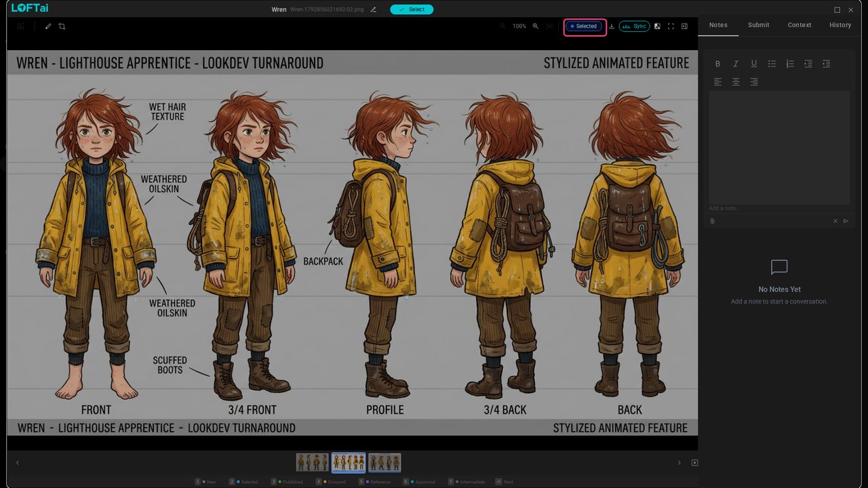This screenshot has width=868, height=488.
Task: Select the pencil annotation tool
Action: pyautogui.click(x=48, y=26)
